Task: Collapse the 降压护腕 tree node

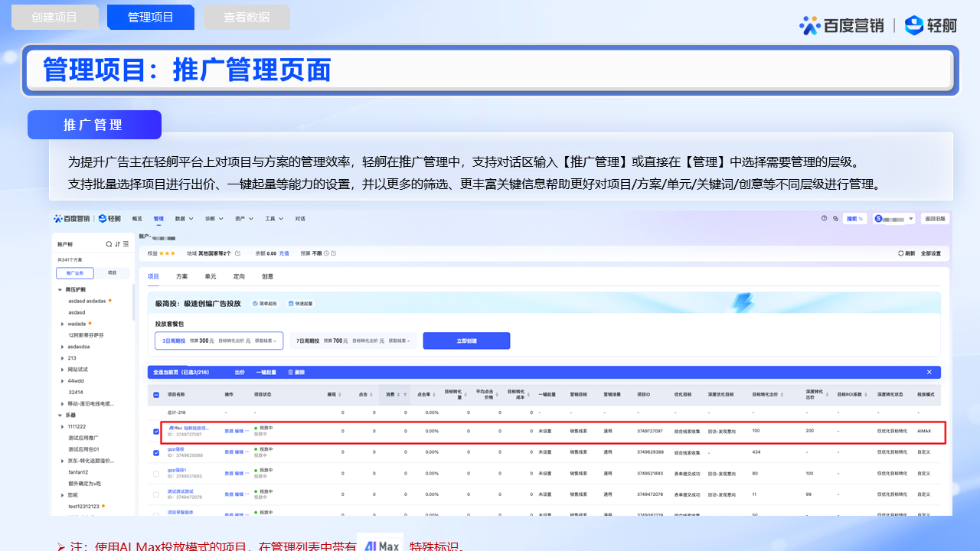Action: 60,290
